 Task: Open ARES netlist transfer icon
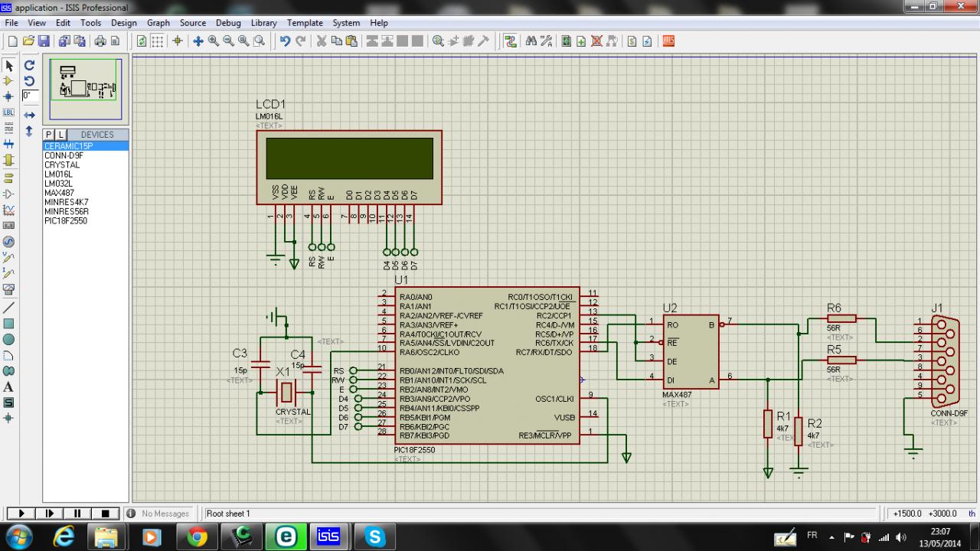click(x=668, y=41)
